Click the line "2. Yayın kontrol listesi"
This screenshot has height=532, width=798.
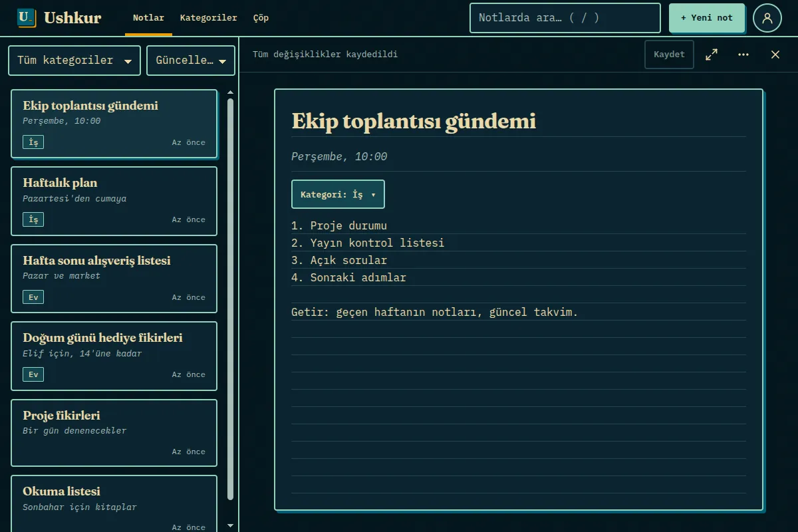click(368, 243)
